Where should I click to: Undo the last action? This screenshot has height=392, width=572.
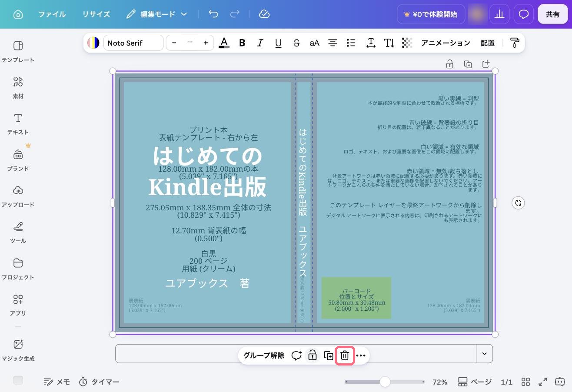[213, 14]
